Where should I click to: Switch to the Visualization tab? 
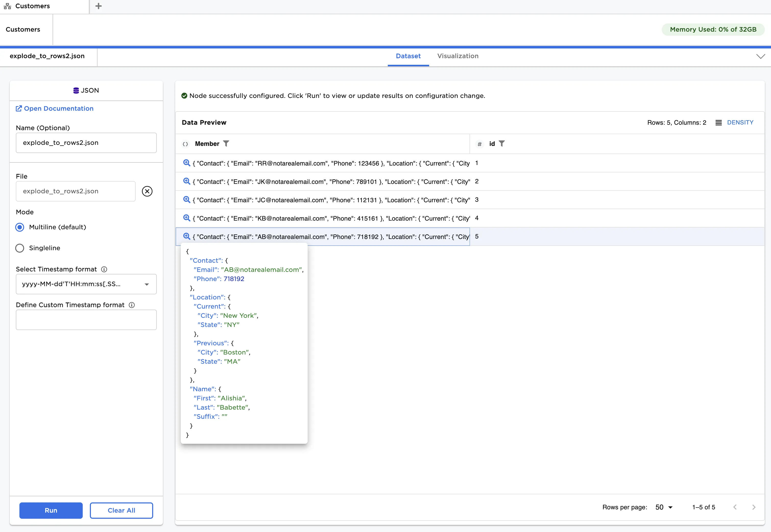point(457,56)
